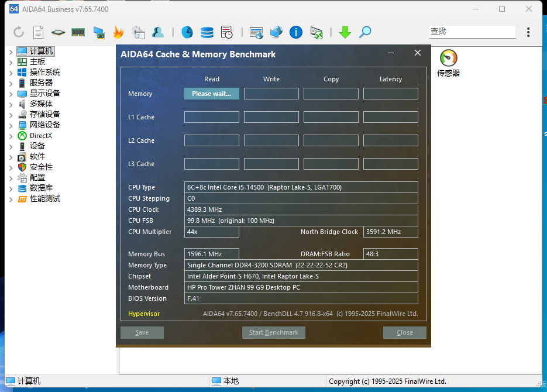Select 性能测试 in the tree
547x392 pixels.
(45, 199)
